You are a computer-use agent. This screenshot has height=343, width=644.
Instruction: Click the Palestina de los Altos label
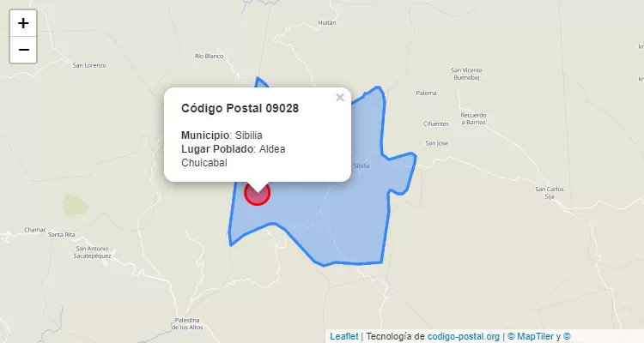point(187,324)
